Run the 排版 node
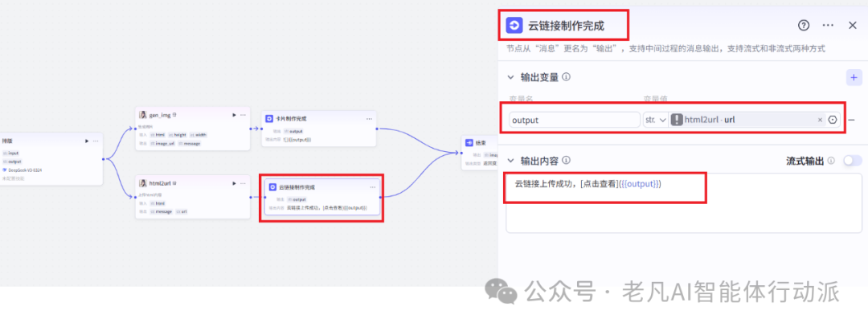The width and height of the screenshot is (868, 327). 86,141
